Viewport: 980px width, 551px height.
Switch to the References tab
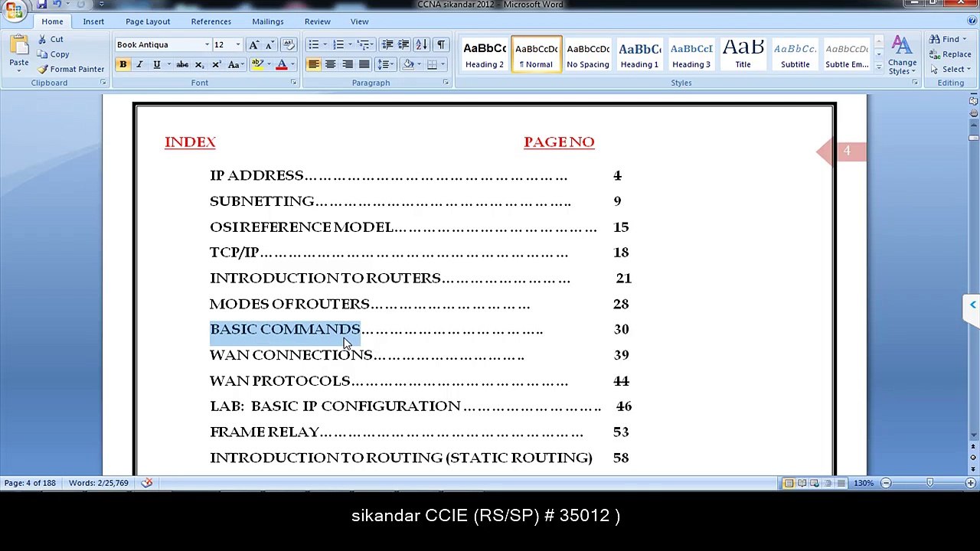click(x=211, y=21)
